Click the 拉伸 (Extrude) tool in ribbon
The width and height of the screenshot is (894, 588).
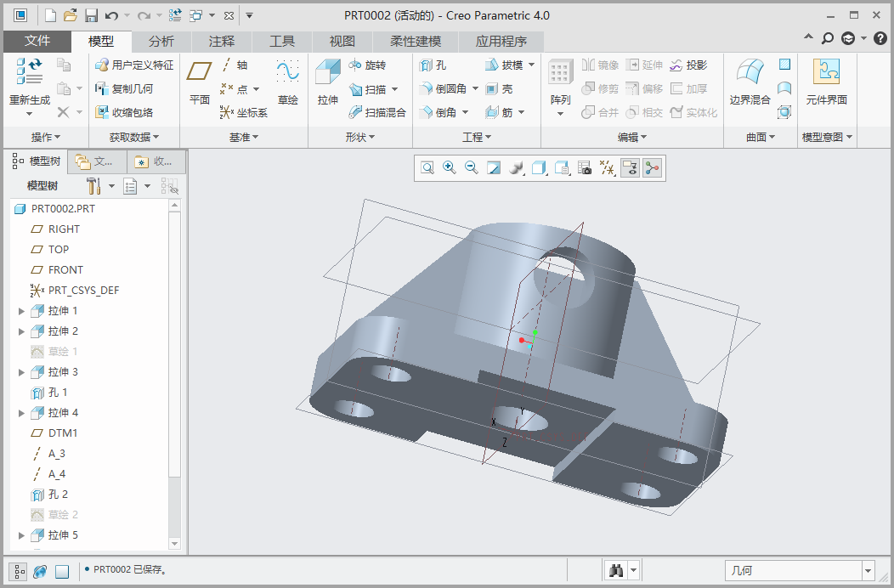click(327, 82)
